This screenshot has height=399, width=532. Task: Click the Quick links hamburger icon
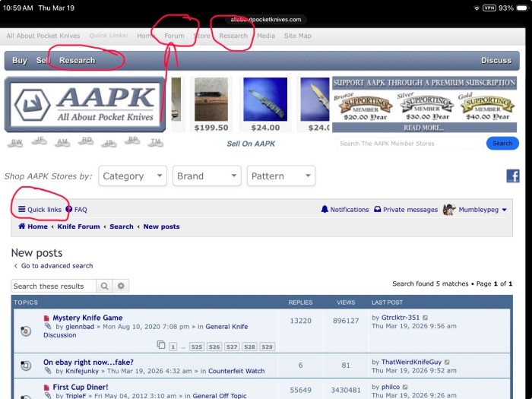tap(22, 209)
